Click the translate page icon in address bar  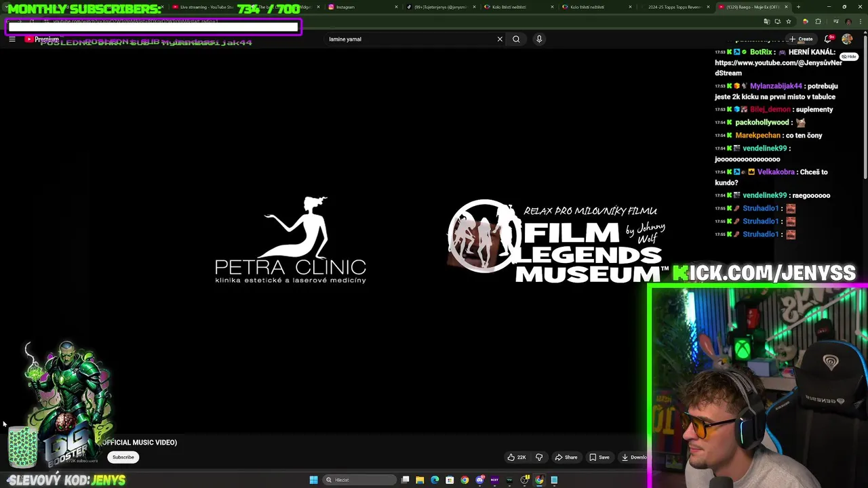[766, 22]
